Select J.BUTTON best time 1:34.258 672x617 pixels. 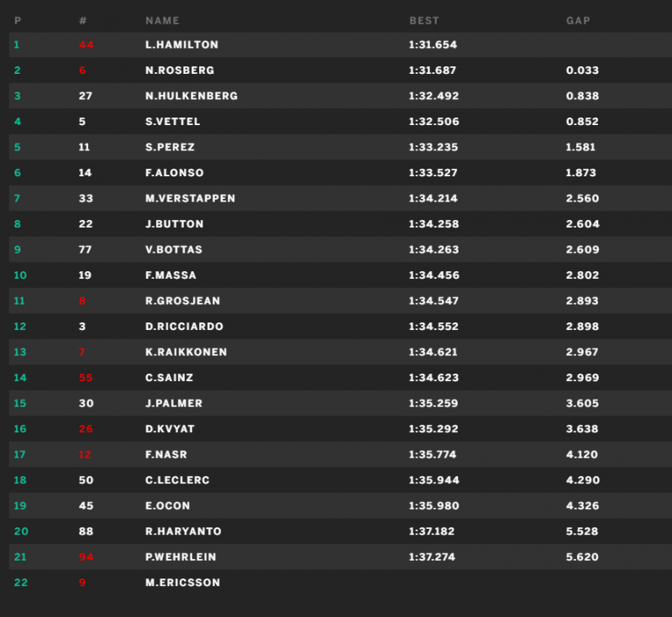[x=433, y=224]
